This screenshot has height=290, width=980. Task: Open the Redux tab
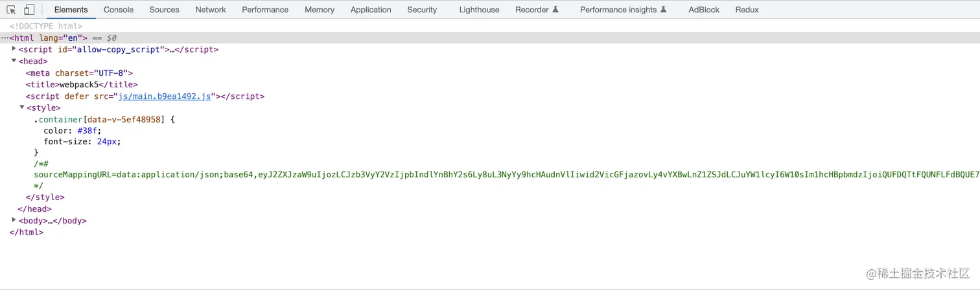pos(747,10)
